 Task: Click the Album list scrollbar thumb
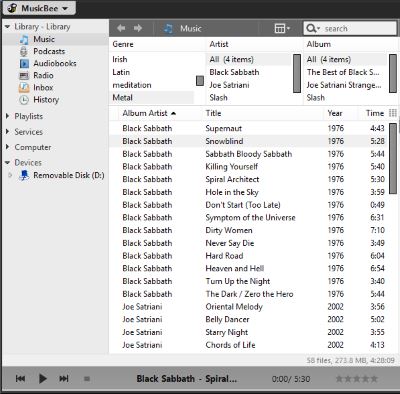pos(393,73)
